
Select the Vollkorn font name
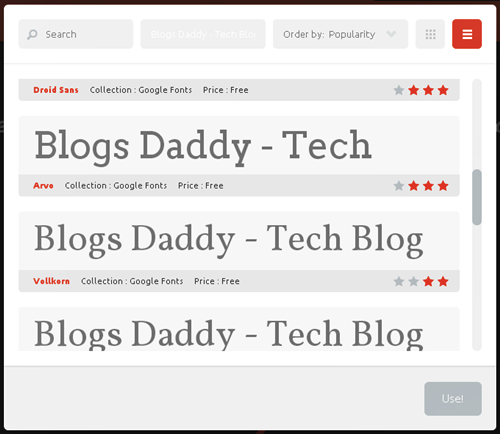click(x=52, y=281)
